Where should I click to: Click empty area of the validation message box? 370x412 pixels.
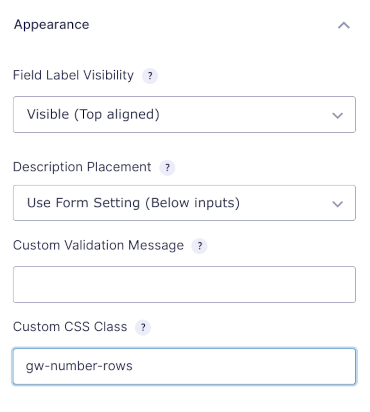click(x=184, y=284)
